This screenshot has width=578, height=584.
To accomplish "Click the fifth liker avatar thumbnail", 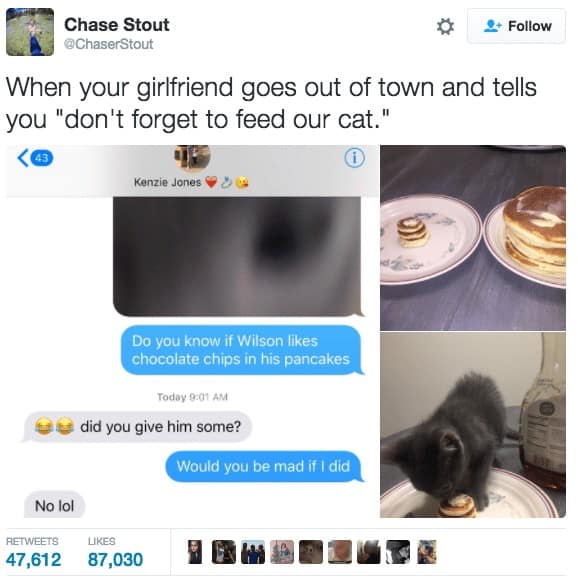I will pyautogui.click(x=311, y=552).
